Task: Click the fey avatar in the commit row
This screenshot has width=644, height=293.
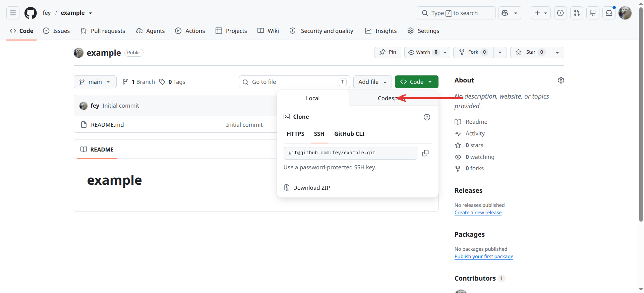Action: click(x=83, y=106)
